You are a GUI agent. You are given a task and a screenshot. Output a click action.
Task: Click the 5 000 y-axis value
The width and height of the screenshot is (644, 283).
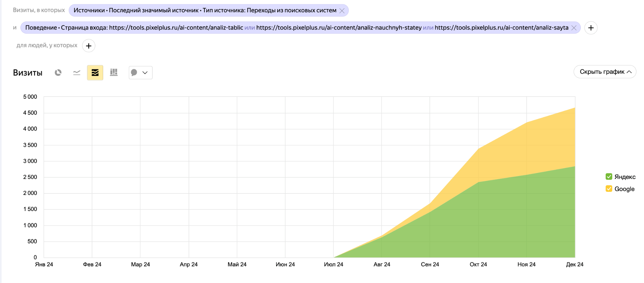pos(30,97)
